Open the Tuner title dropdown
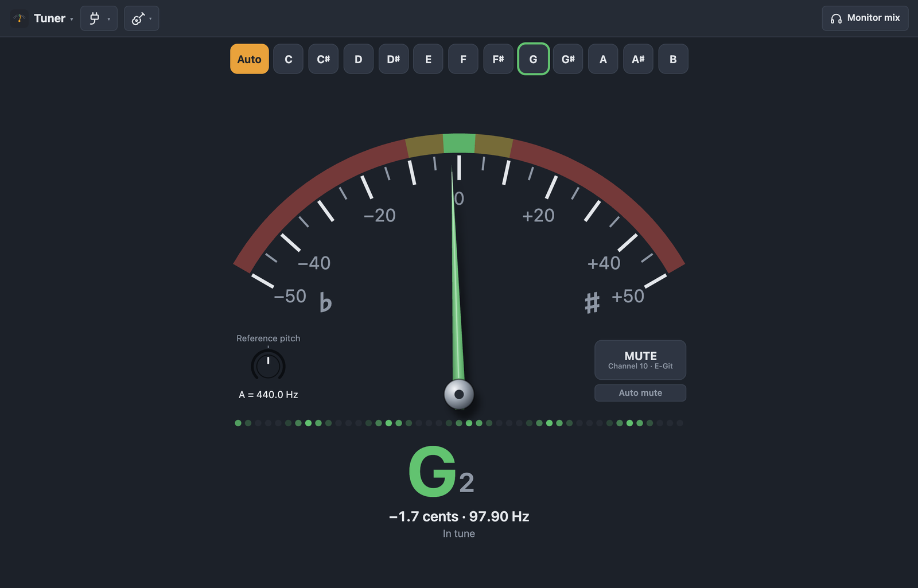This screenshot has height=588, width=918. pyautogui.click(x=53, y=18)
